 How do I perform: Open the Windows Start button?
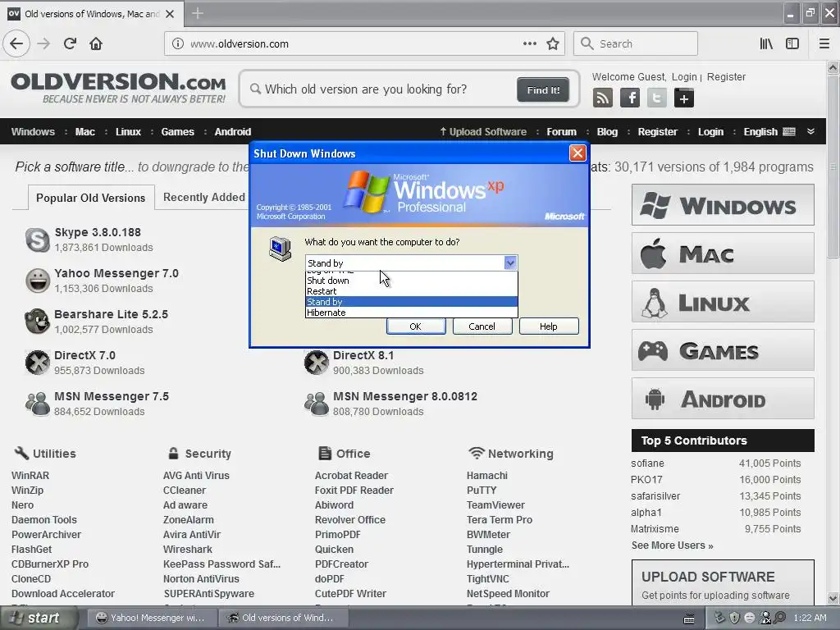[39, 619]
